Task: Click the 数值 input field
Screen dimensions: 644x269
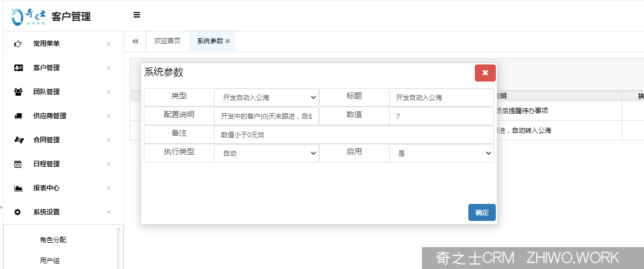Action: [x=441, y=116]
